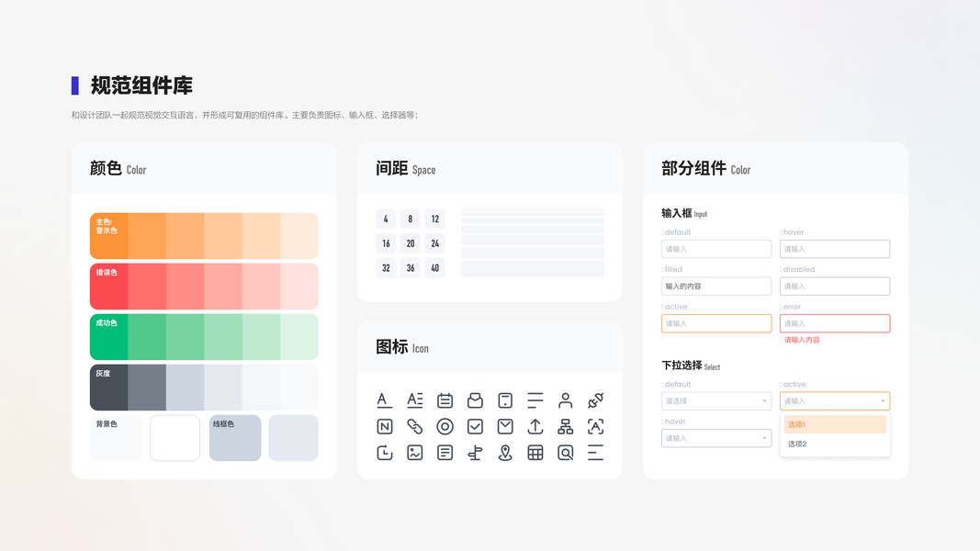Screen dimensions: 980x551
Task: Click the spacing value 16 chip
Action: [x=386, y=243]
